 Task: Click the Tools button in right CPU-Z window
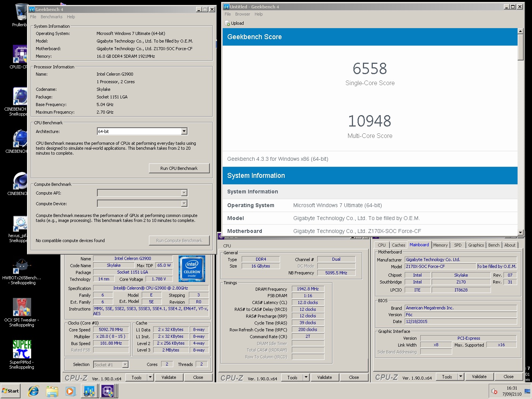pyautogui.click(x=447, y=377)
